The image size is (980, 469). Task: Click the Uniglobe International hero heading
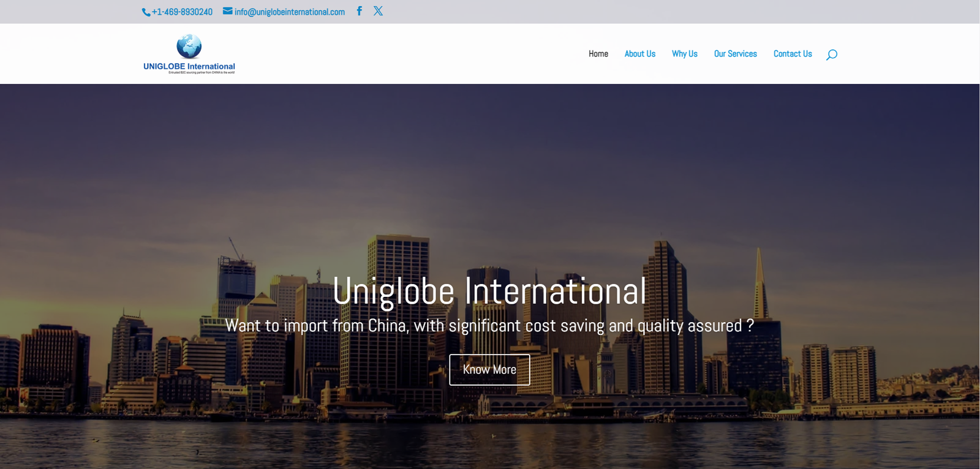[489, 291]
